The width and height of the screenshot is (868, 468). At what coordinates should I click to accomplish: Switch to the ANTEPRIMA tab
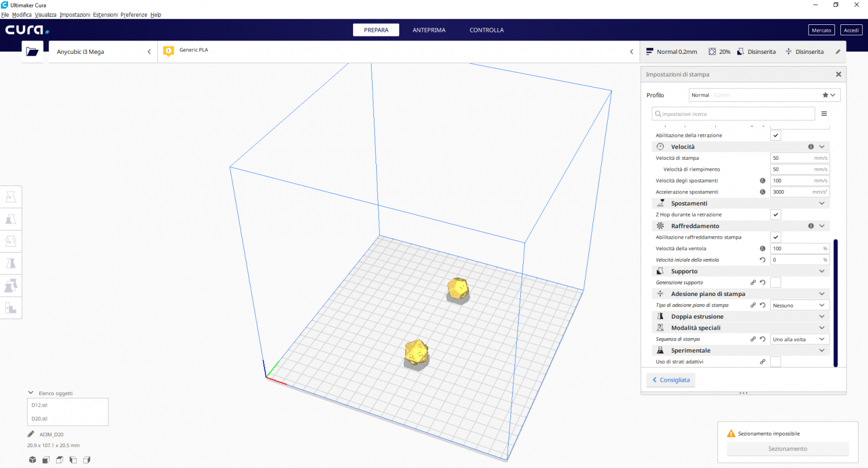429,30
